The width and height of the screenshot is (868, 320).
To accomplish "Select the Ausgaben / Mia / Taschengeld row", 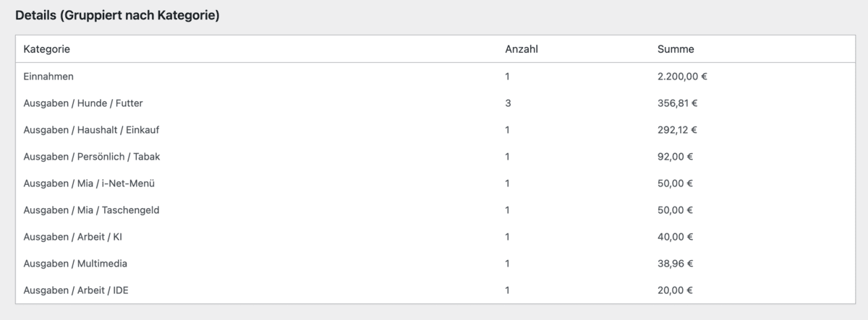I will [91, 210].
